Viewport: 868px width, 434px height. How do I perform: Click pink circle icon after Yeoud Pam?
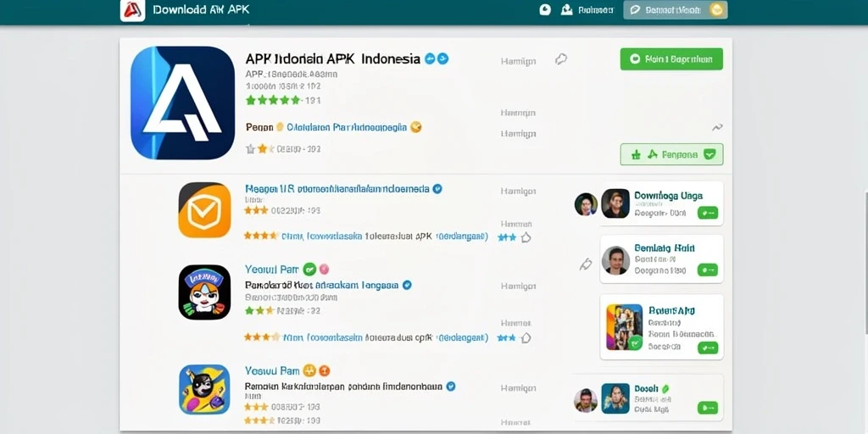[x=324, y=270]
